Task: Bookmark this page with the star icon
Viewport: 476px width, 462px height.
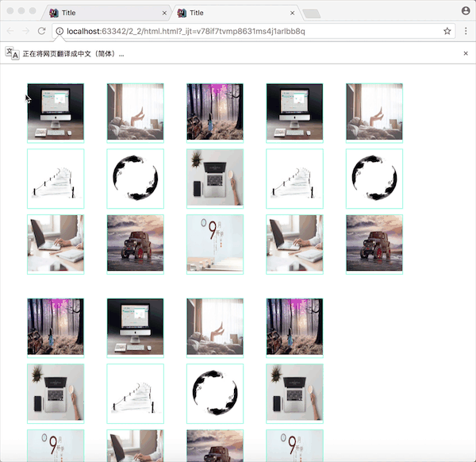Action: point(447,31)
